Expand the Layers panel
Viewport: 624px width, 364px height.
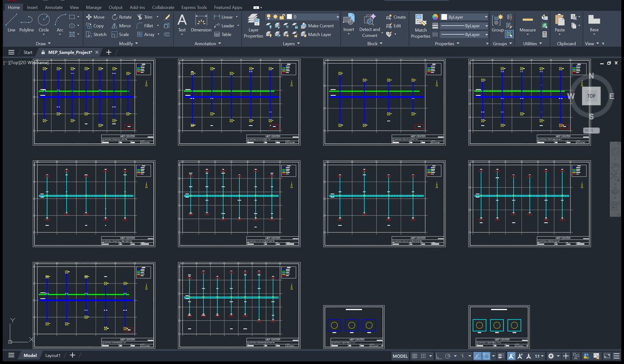pos(291,44)
